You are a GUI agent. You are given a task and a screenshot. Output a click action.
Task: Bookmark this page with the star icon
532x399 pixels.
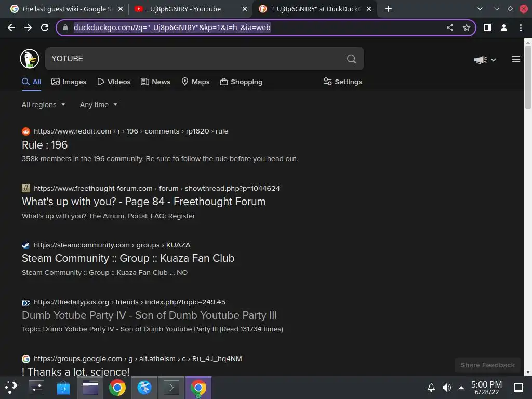(467, 28)
